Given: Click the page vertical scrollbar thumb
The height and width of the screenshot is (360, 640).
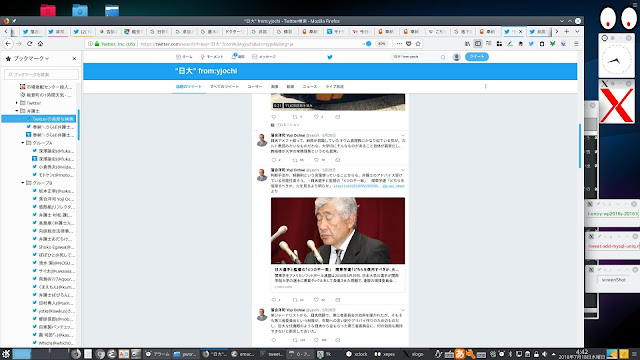Looking at the screenshot, I should [580, 145].
